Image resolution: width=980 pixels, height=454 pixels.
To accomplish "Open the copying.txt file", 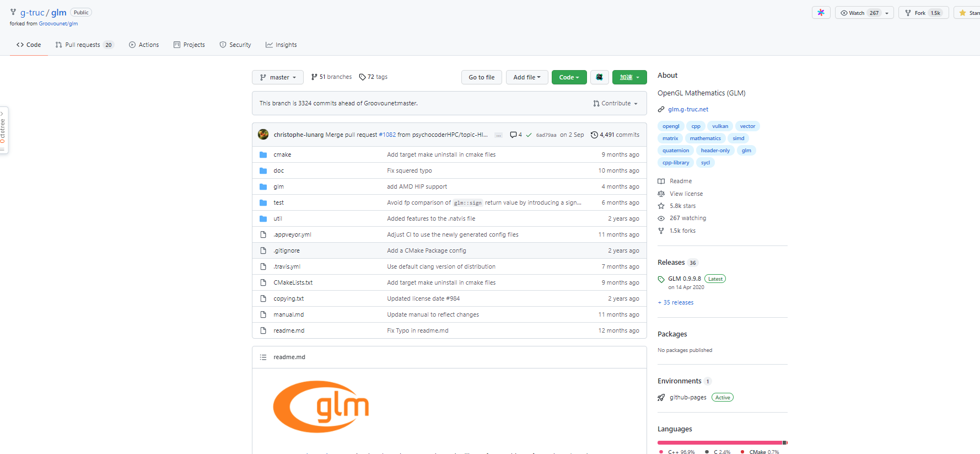I will pos(288,298).
